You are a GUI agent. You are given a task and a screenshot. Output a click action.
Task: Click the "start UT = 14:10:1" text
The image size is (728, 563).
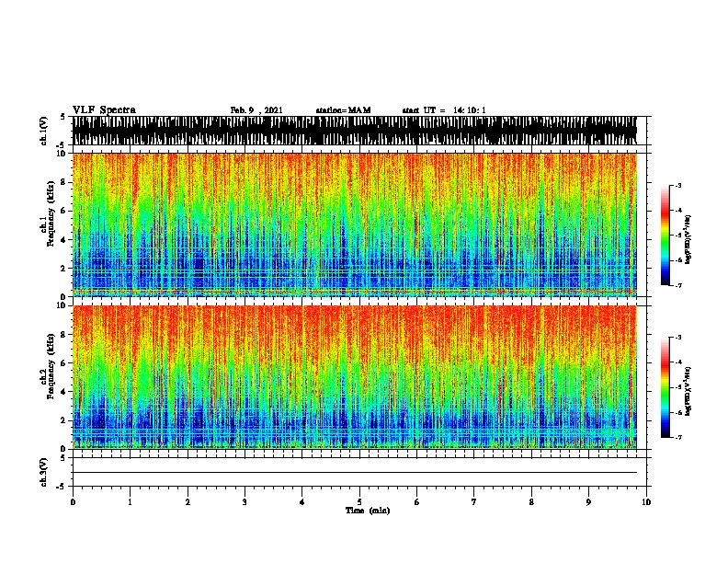click(444, 110)
